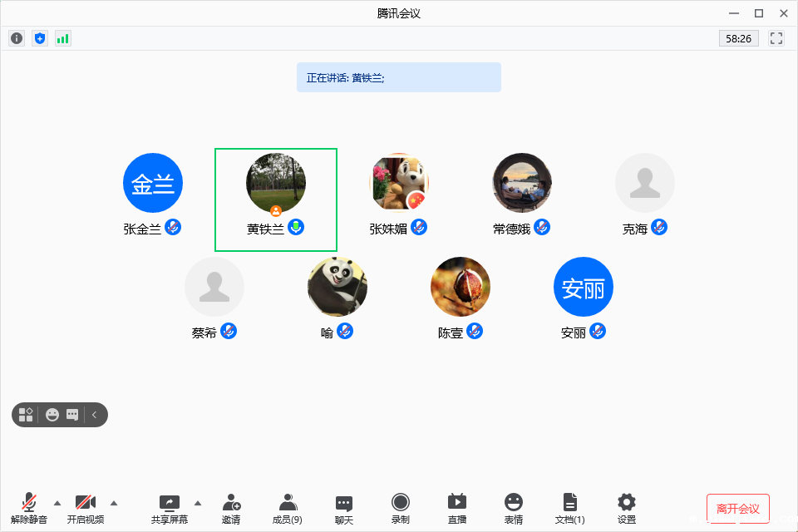
Task: Check the green network signal icon
Action: point(63,38)
